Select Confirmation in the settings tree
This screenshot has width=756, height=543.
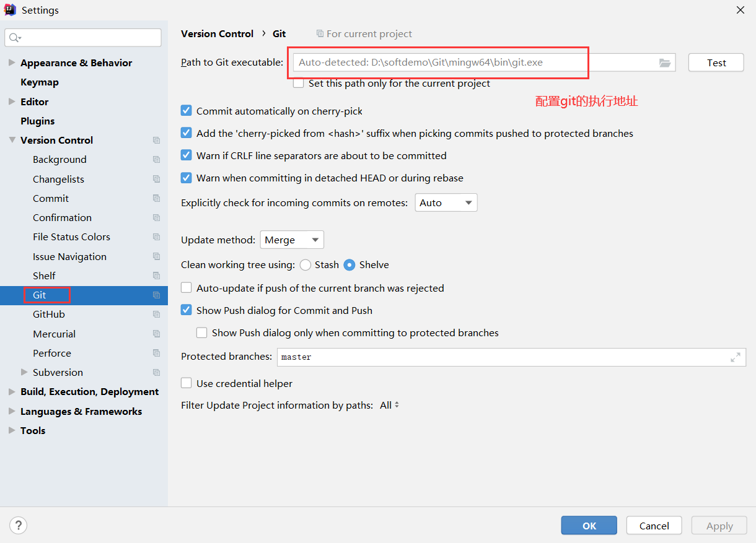tap(62, 217)
